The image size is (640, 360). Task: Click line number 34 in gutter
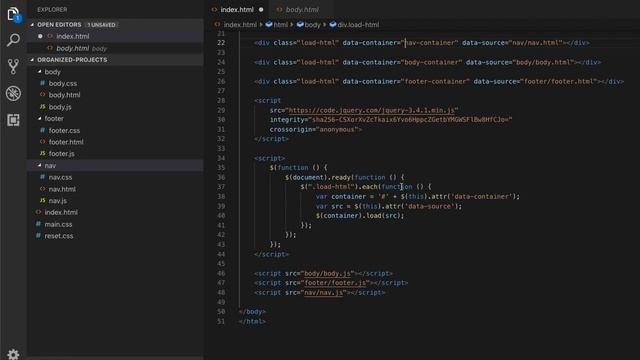coord(221,158)
